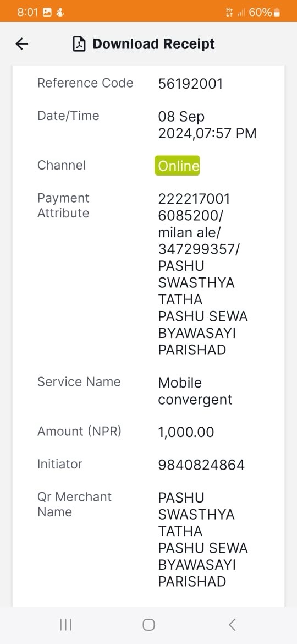The image size is (297, 644).
Task: Tap the amount value 1,000.00
Action: (x=186, y=432)
